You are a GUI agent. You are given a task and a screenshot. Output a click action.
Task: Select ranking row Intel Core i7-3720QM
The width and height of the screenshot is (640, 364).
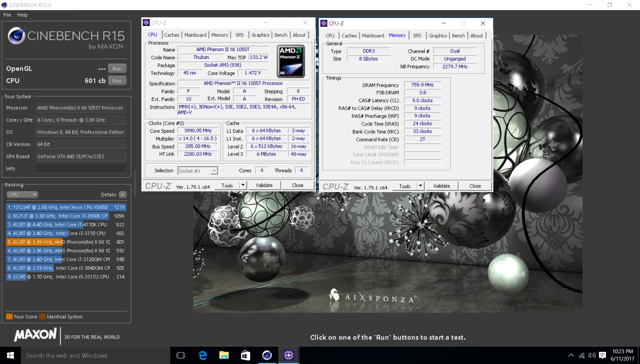pos(66,259)
